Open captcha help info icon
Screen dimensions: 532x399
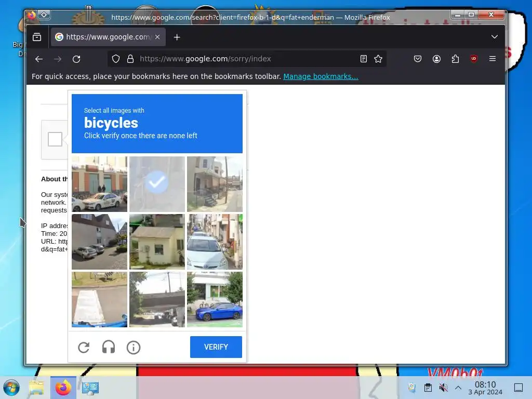(x=134, y=348)
